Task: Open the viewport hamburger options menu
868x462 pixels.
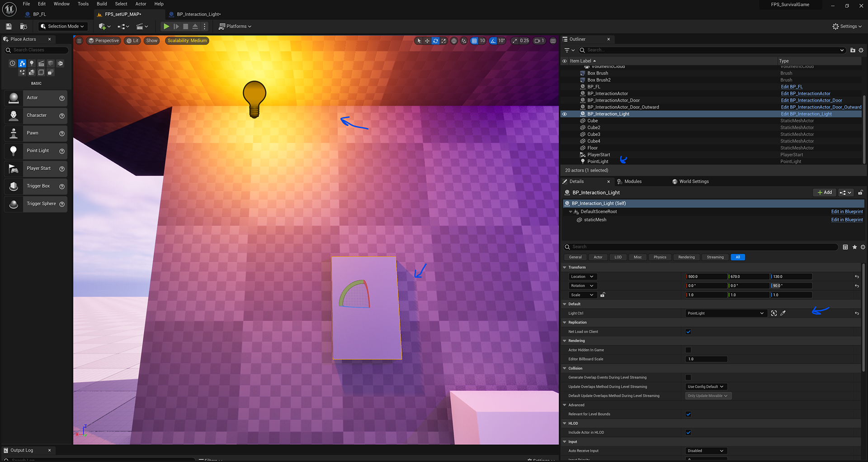Action: [x=79, y=41]
